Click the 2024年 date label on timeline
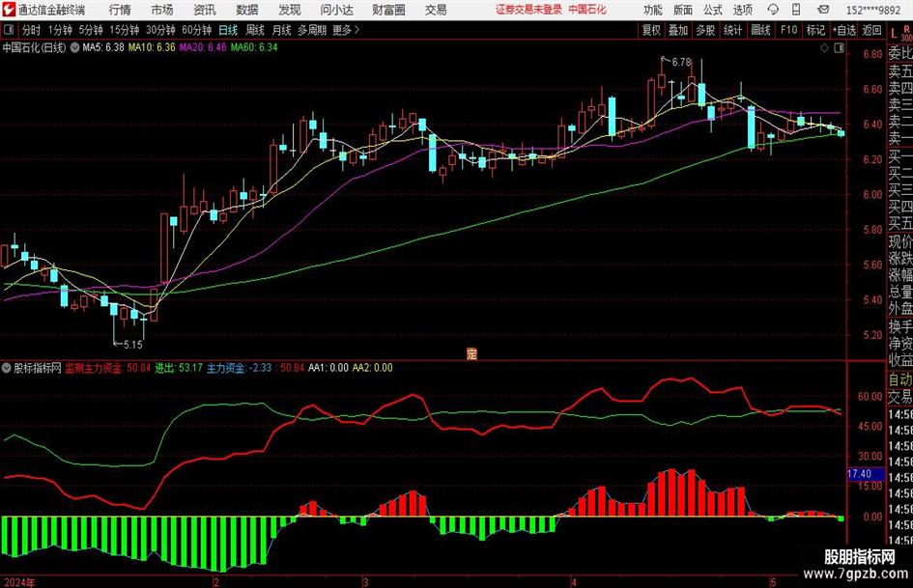 click(x=19, y=582)
